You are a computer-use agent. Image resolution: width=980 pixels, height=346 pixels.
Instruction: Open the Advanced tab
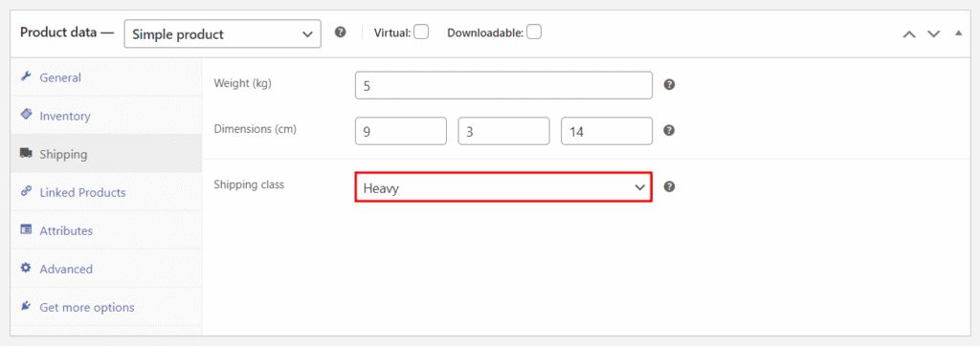click(x=106, y=269)
